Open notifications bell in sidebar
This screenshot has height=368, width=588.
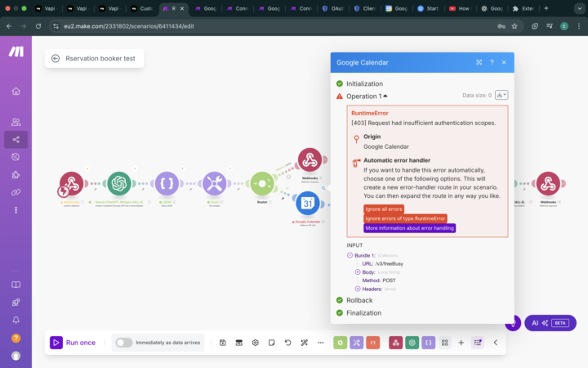(x=16, y=320)
